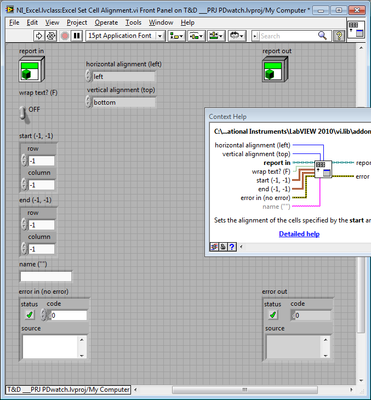
Task: Click the end row value field
Action: (x=41, y=225)
